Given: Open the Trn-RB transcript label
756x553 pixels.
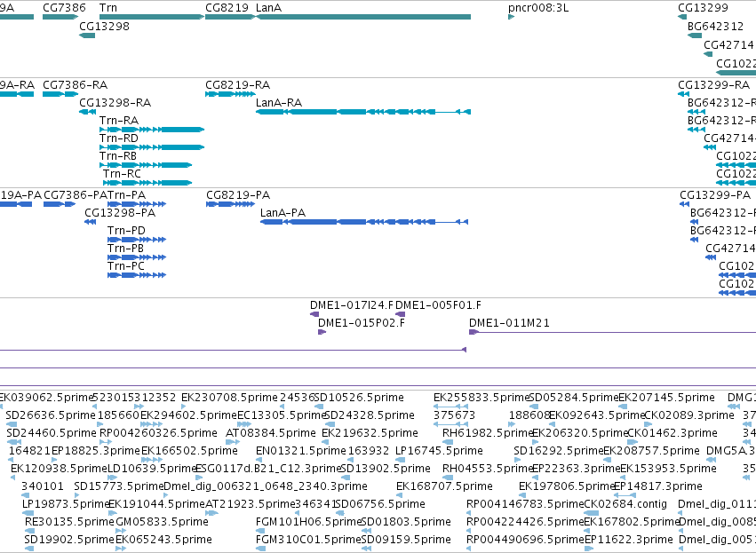Looking at the screenshot, I should 118,156.
